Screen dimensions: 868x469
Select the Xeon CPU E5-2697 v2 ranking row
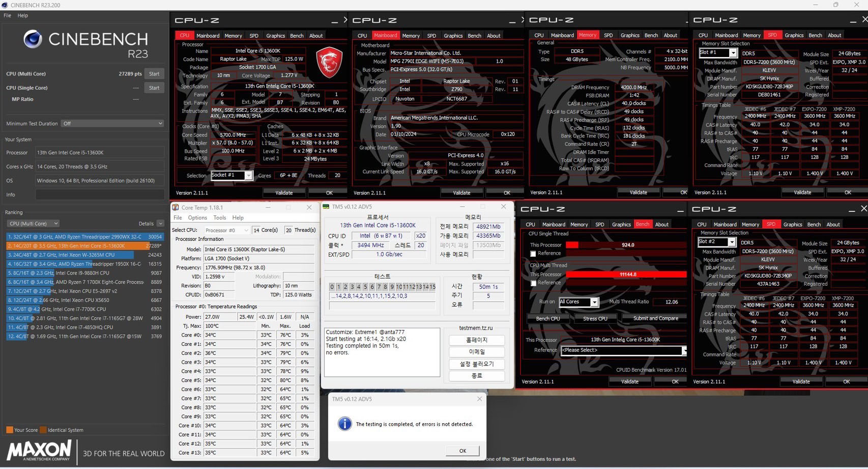tap(85, 291)
